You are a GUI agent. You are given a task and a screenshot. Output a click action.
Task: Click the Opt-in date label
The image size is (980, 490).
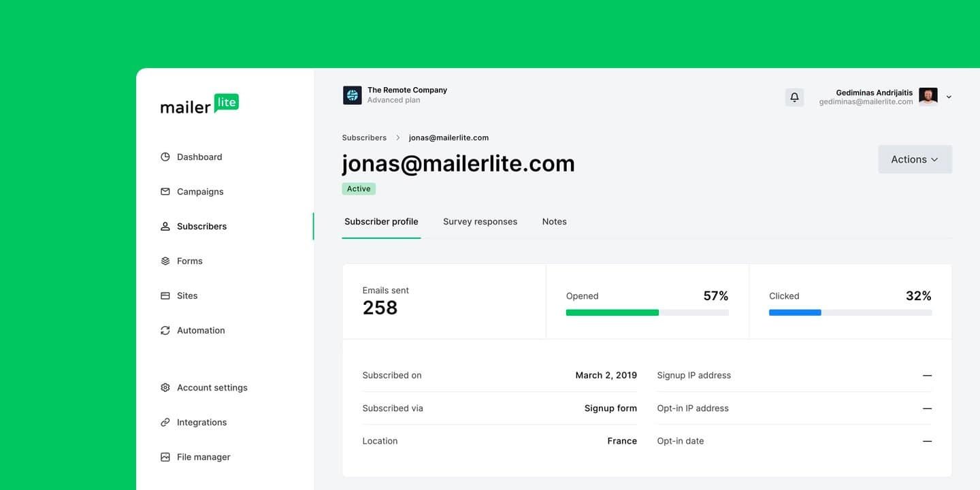(681, 441)
